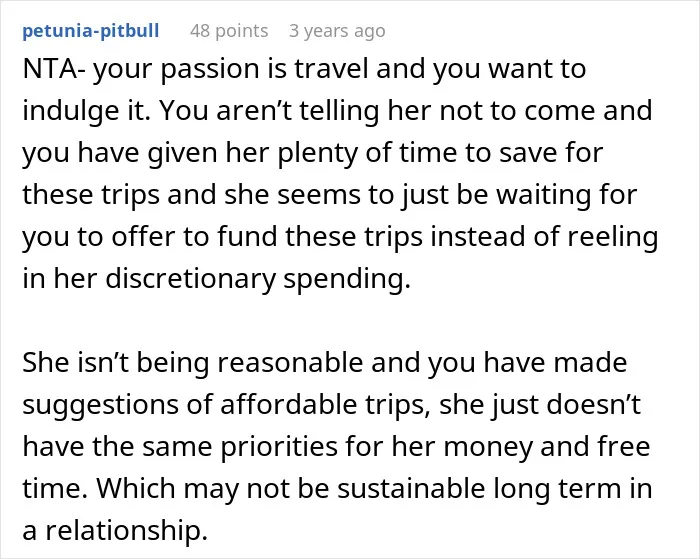Image resolution: width=700 pixels, height=559 pixels.
Task: Click the word 'travel' in first line
Action: (x=331, y=69)
